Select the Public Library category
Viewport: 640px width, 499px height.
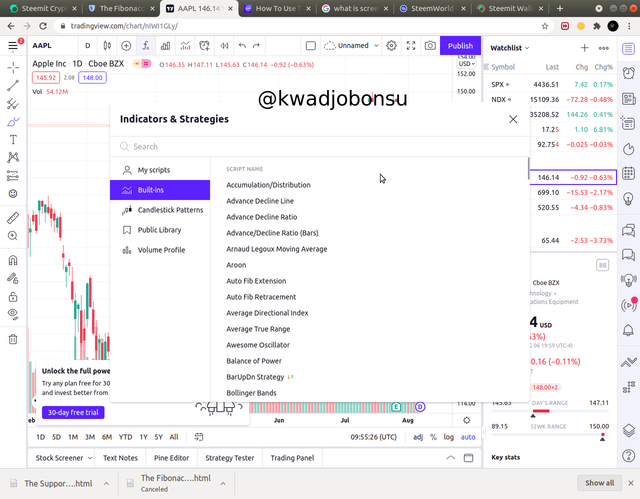point(160,230)
